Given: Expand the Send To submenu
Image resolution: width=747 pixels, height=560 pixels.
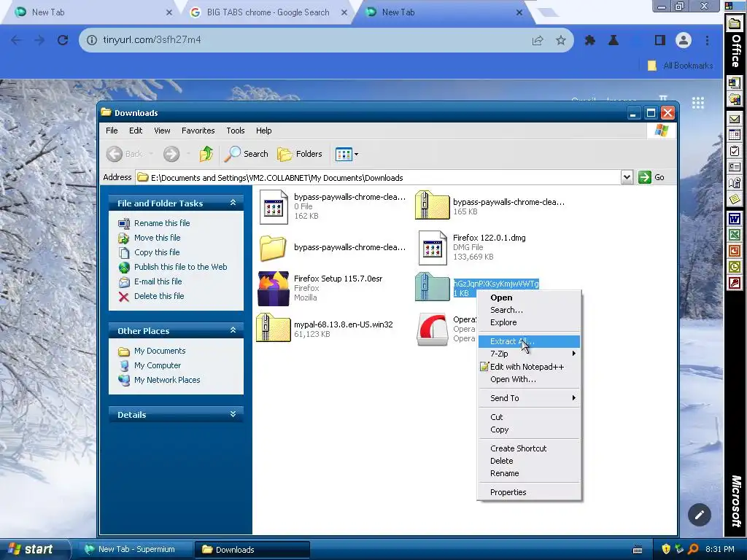Looking at the screenshot, I should [x=529, y=398].
